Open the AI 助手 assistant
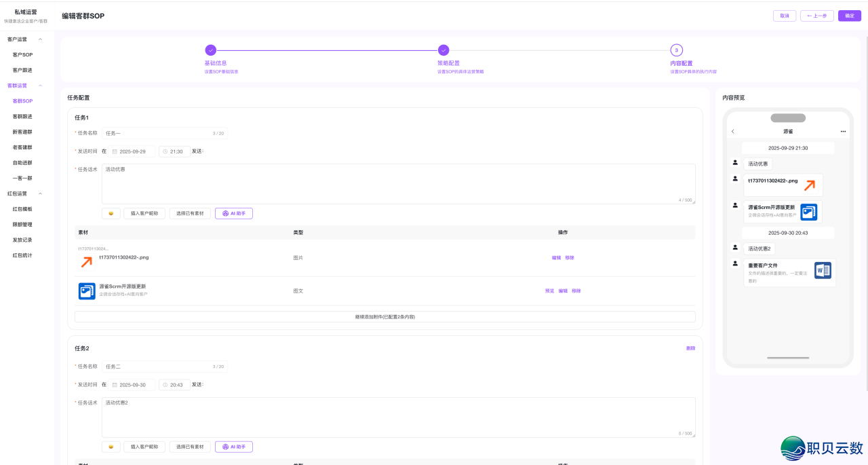868x465 pixels. tap(234, 213)
